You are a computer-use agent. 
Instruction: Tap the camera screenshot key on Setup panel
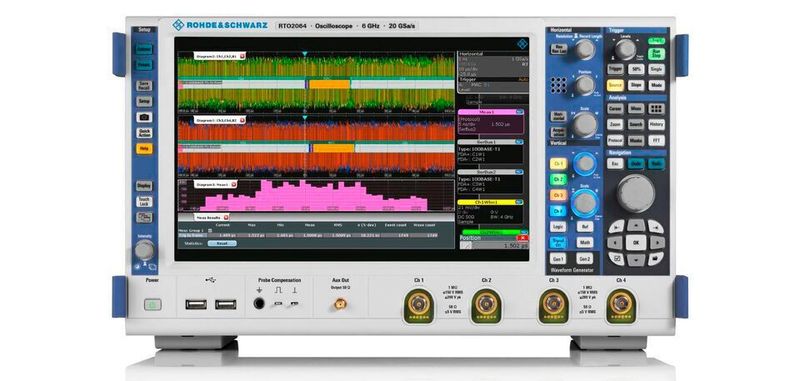(x=144, y=117)
